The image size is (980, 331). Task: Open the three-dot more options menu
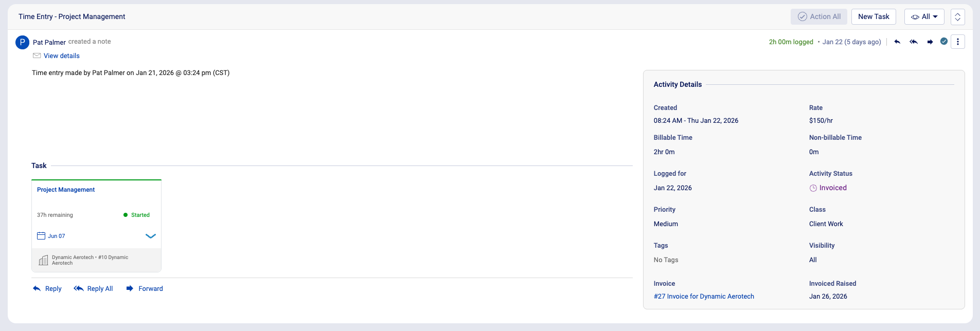click(x=958, y=42)
